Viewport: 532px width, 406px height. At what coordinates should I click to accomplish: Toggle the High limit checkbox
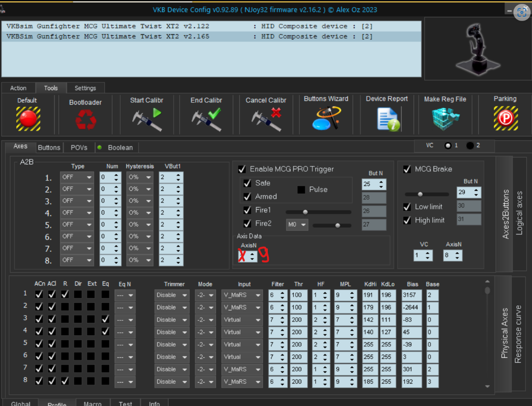tap(407, 220)
